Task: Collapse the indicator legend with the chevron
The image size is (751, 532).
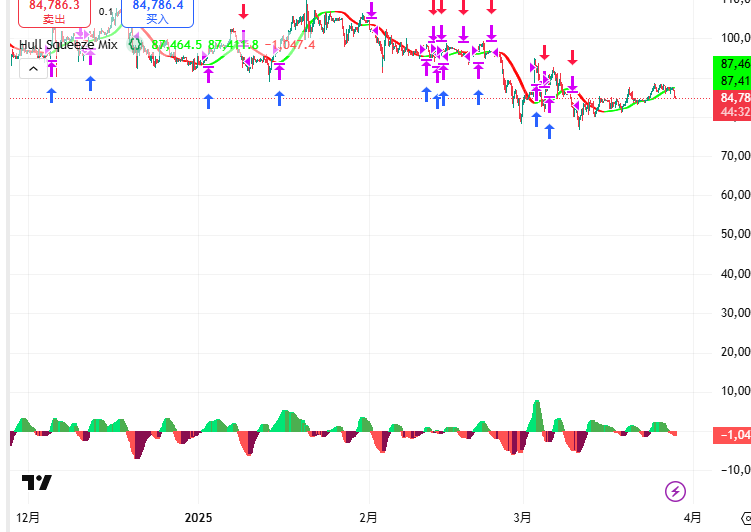Action: pos(33,69)
